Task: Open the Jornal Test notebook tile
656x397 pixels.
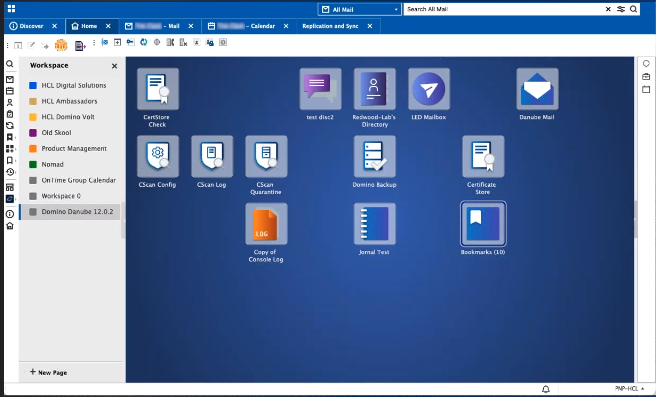Action: click(374, 224)
